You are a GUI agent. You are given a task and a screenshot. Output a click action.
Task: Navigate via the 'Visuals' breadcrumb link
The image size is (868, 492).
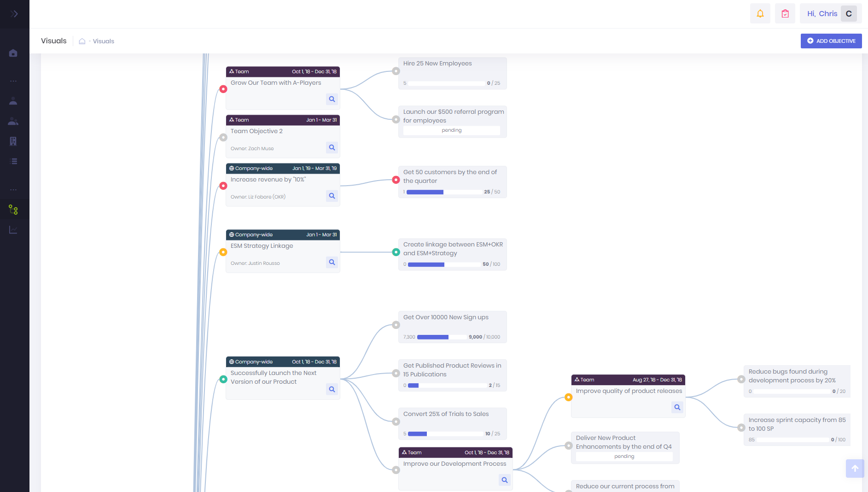point(104,41)
